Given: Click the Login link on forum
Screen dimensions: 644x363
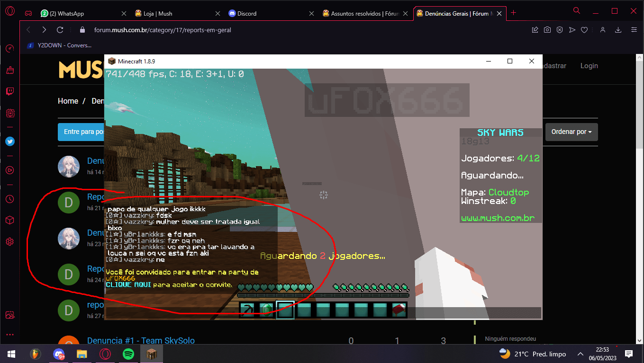Looking at the screenshot, I should click(589, 66).
